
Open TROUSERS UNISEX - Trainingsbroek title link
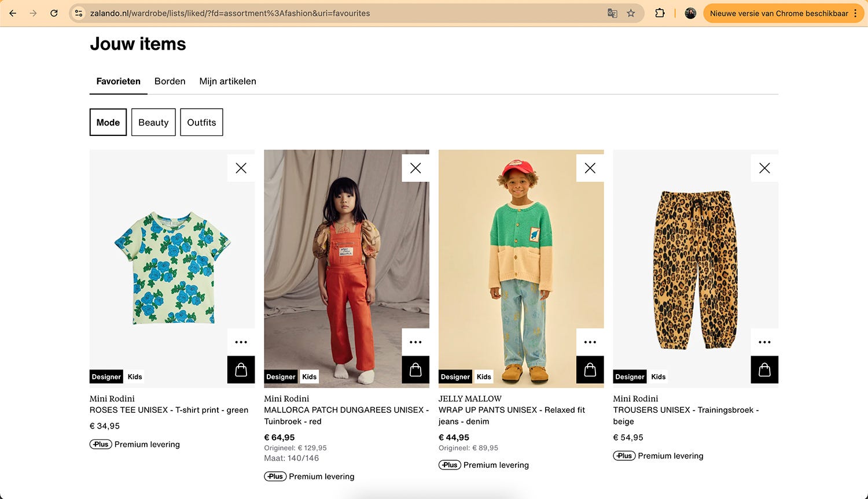(686, 416)
